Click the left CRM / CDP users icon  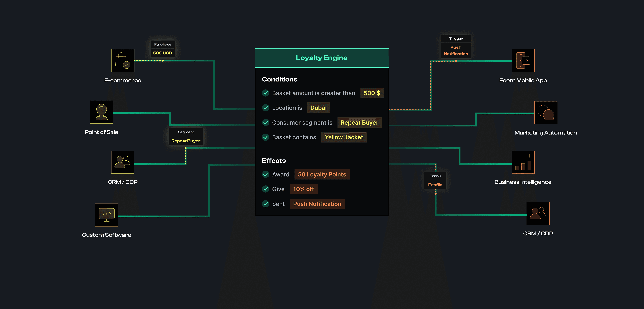pyautogui.click(x=122, y=162)
